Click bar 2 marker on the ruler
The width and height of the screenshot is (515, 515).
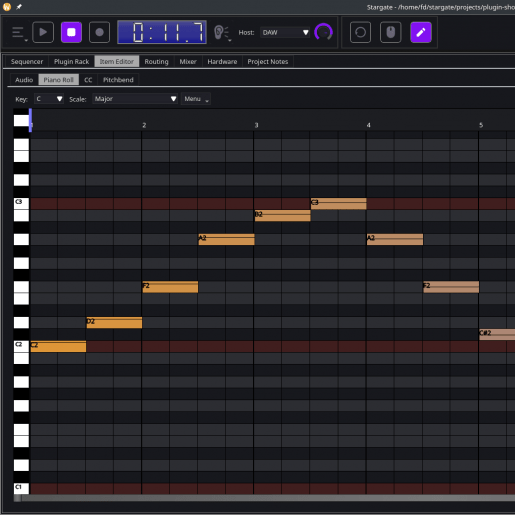144,125
